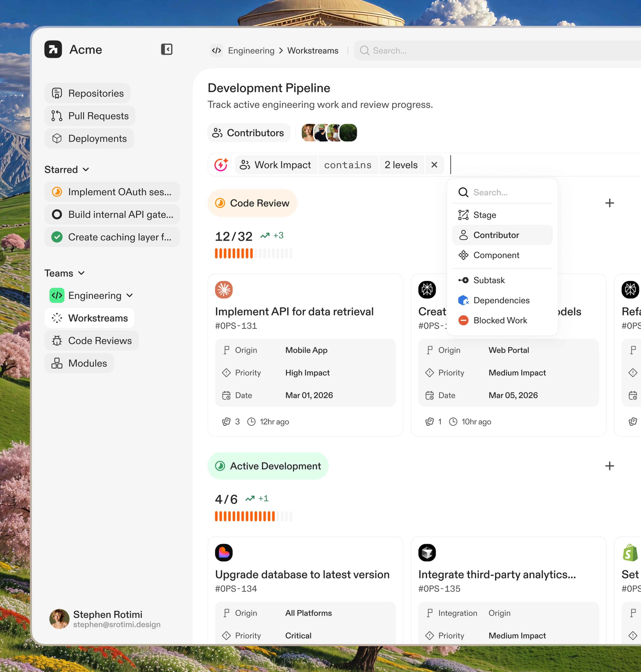Click the orange asterisk icon on OPS-131 card
The image size is (641, 672).
[x=224, y=290]
